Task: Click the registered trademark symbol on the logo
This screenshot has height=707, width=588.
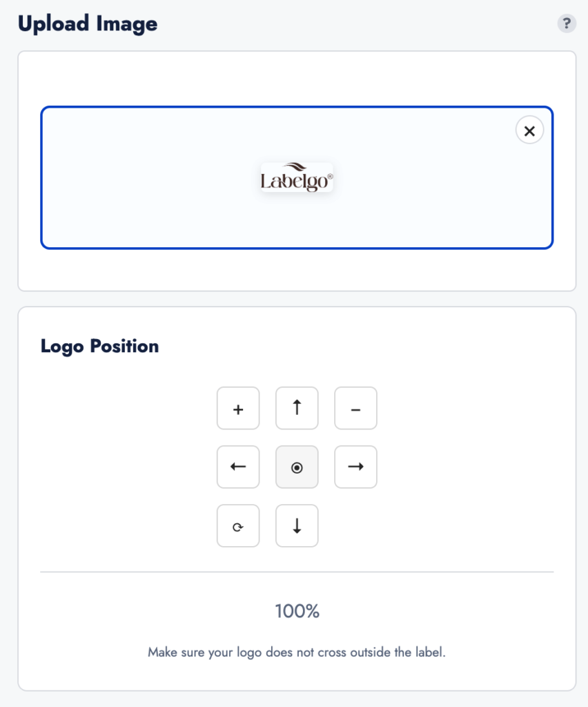Action: click(330, 177)
